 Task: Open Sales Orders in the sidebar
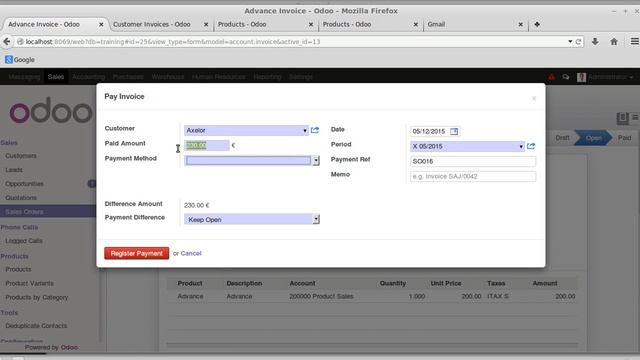tap(24, 211)
